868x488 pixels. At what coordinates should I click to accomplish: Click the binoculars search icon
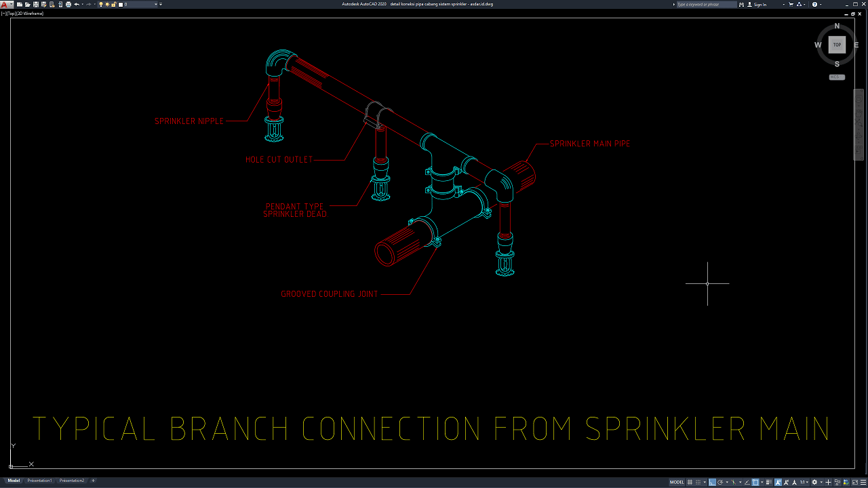point(741,4)
